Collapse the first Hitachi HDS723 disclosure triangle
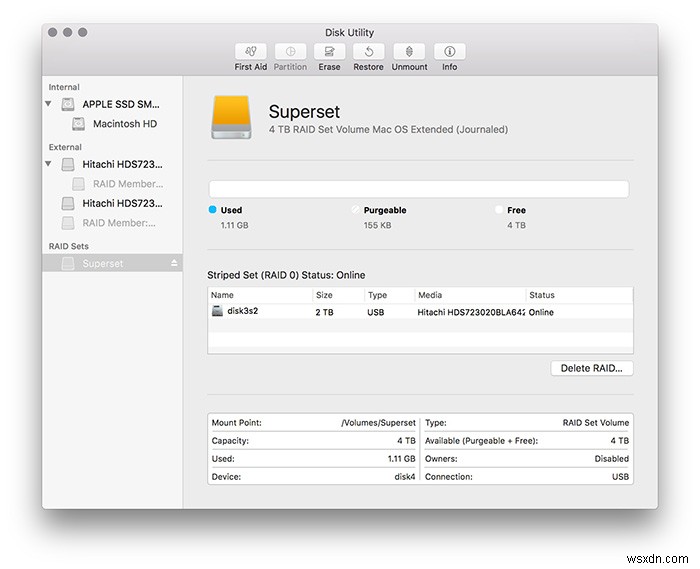Screen dimensions: 700x569 (48, 164)
